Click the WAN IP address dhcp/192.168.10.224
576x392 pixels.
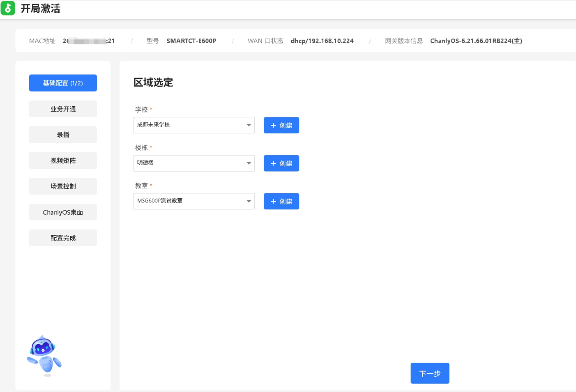coord(322,41)
